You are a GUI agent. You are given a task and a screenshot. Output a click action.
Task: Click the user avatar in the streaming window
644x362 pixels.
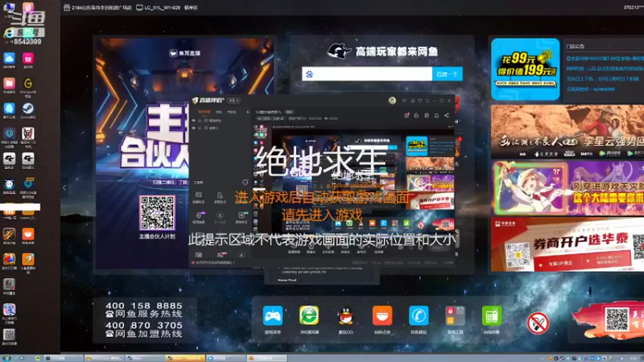[x=392, y=101]
